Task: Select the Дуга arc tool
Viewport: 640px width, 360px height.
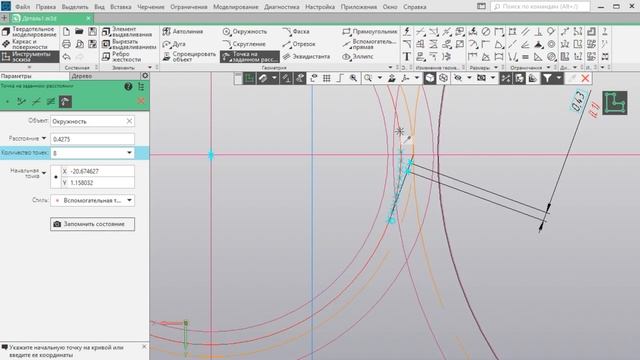Action: tap(174, 44)
